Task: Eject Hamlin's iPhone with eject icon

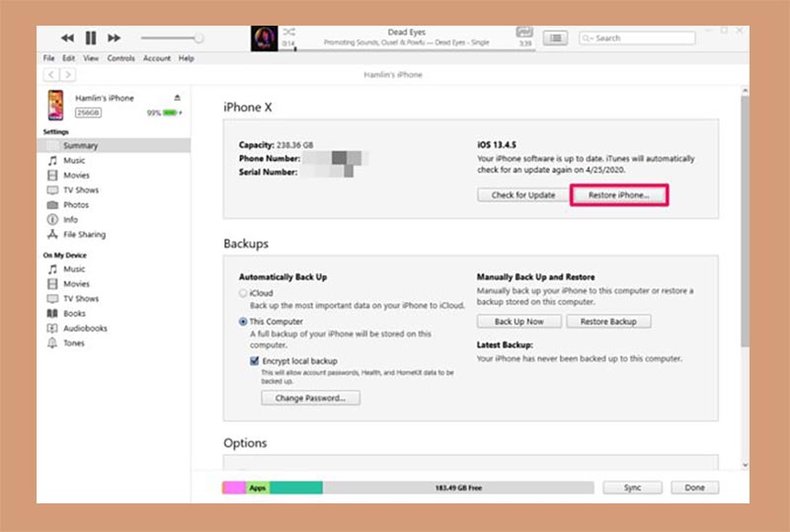Action: [x=178, y=98]
